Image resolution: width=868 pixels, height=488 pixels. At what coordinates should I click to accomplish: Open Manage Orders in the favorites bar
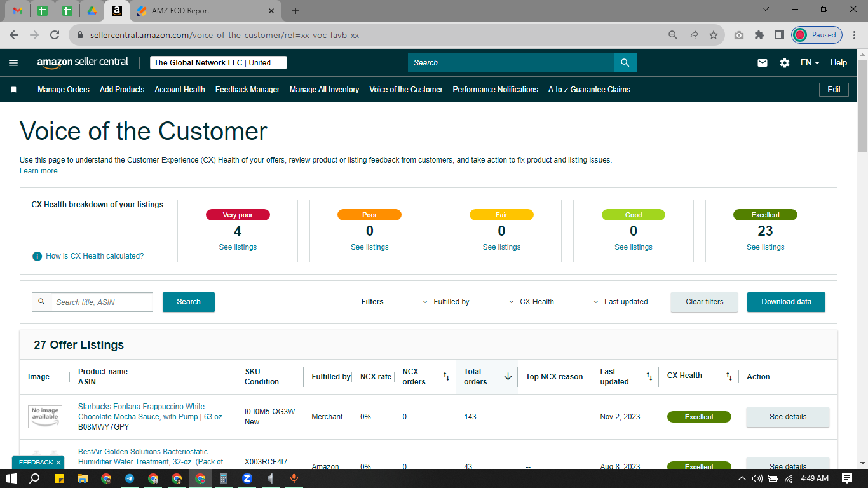point(64,90)
